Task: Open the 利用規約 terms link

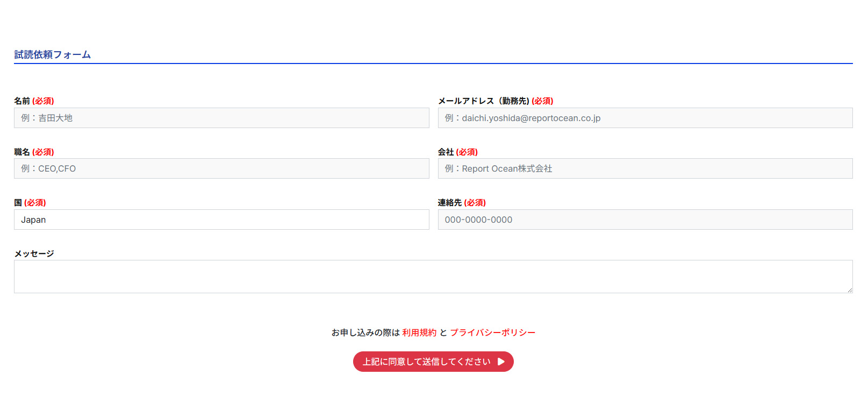Action: coord(419,333)
